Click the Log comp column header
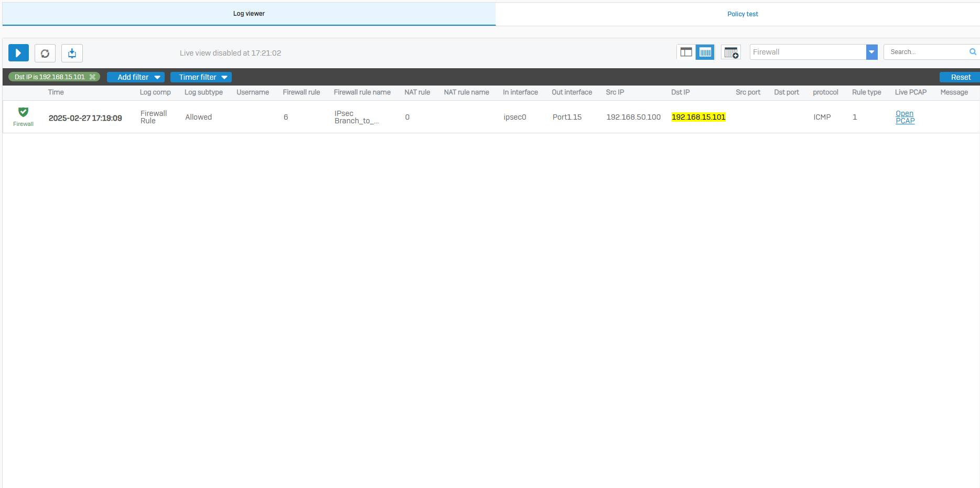This screenshot has width=980, height=488. [155, 92]
